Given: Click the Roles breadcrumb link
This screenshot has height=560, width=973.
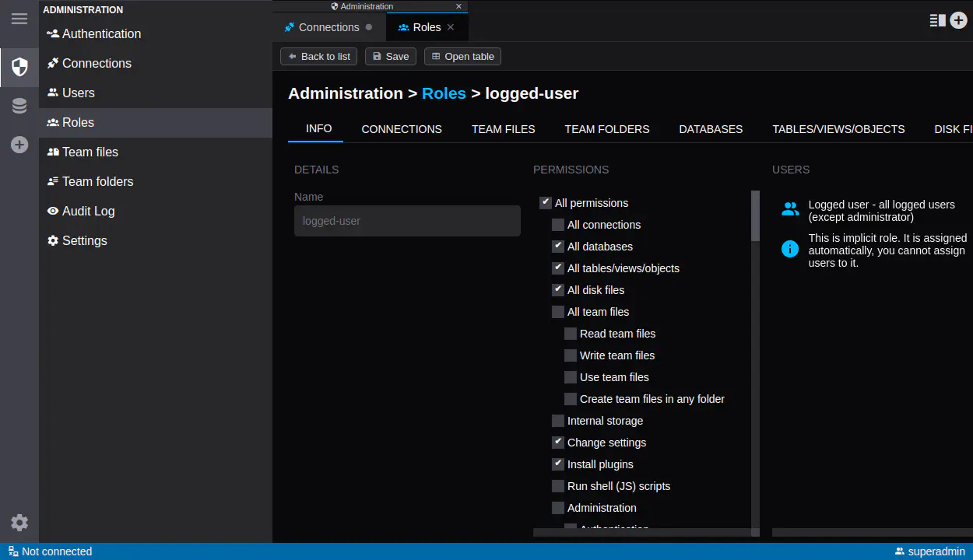Looking at the screenshot, I should click(444, 93).
